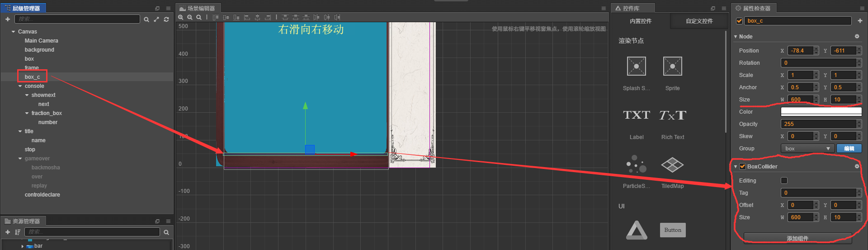Align selected nodes to vertical center
The image size is (868, 250).
[x=226, y=17]
